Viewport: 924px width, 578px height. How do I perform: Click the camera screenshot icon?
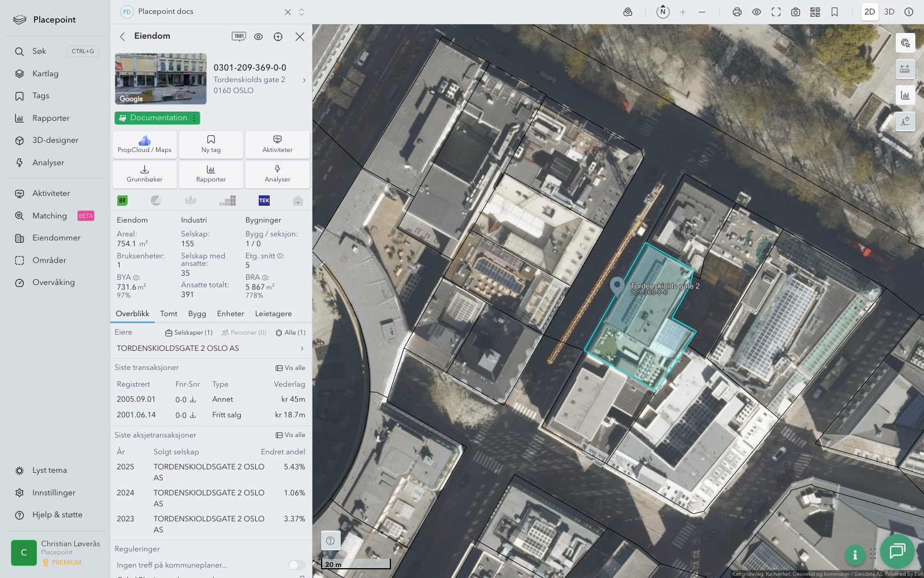pos(795,12)
